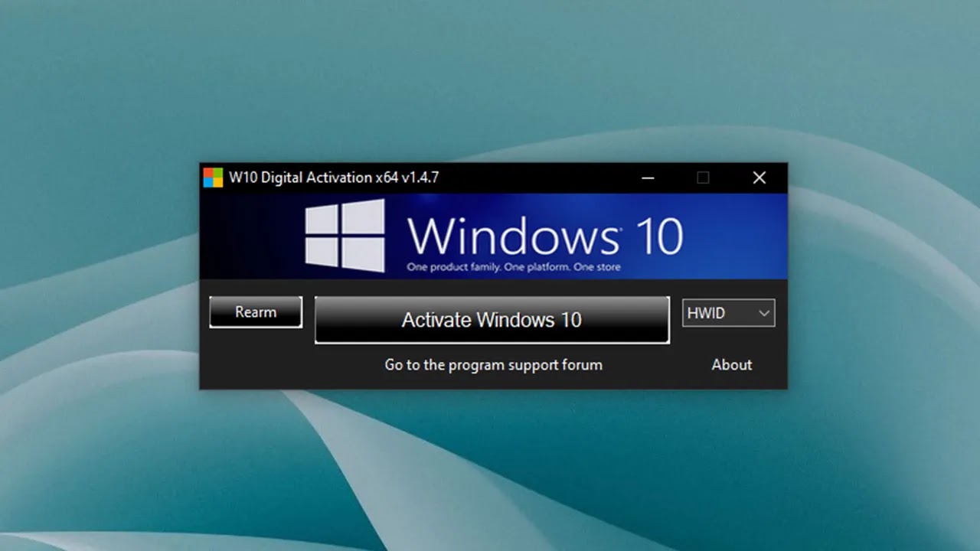The image size is (980, 551).
Task: Close the W10 Digital Activation window
Action: 759,178
